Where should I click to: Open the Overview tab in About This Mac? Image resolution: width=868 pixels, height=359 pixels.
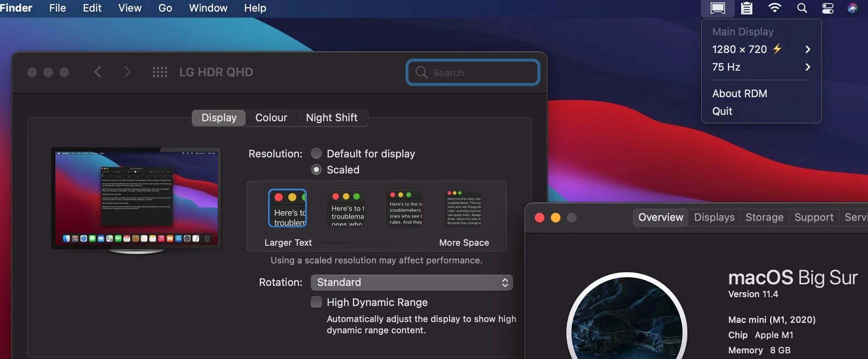[x=661, y=217]
